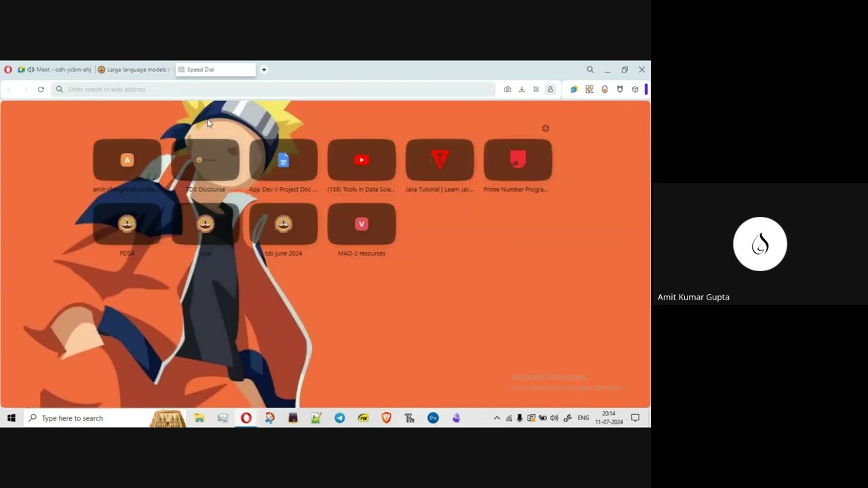Open the Java Tutorial speed dial tile
The width and height of the screenshot is (868, 488).
(439, 160)
